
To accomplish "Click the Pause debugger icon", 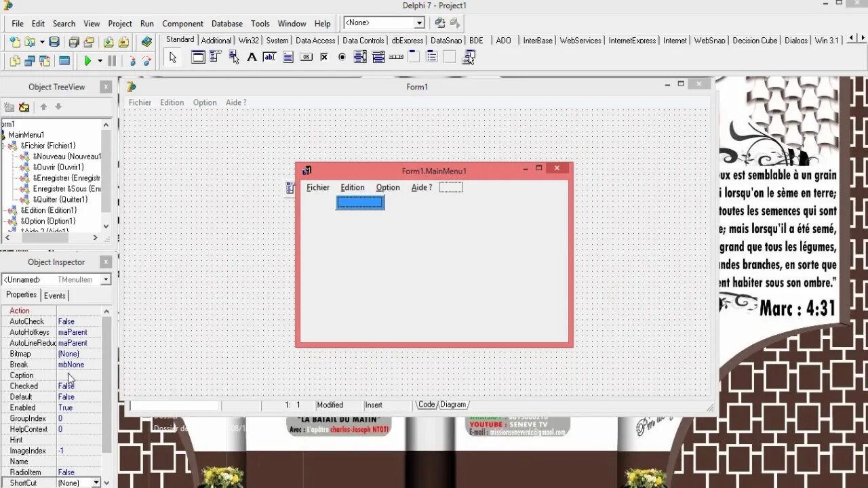I will tap(113, 61).
